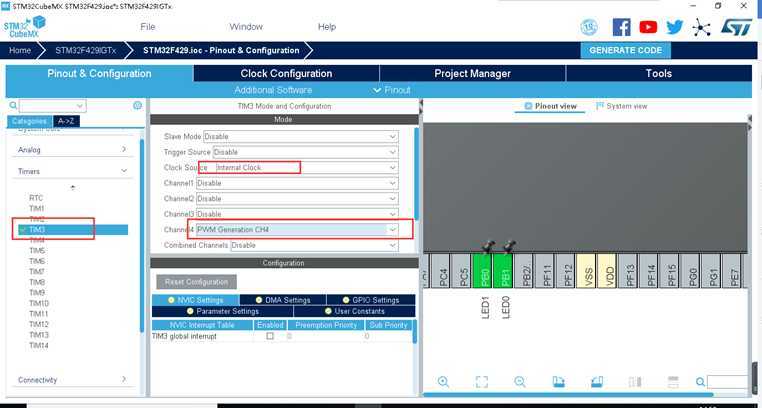This screenshot has height=408, width=762.
Task: Switch to the Project Manager tab
Action: click(472, 73)
